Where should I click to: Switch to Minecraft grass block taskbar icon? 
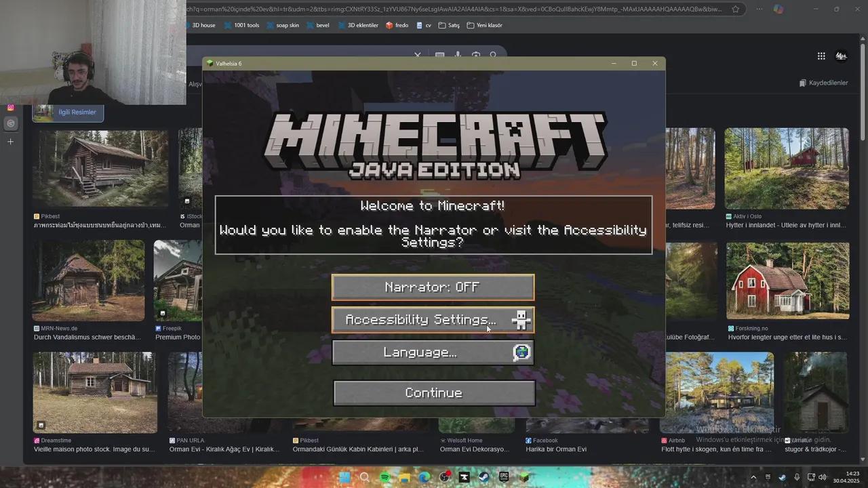(x=524, y=477)
